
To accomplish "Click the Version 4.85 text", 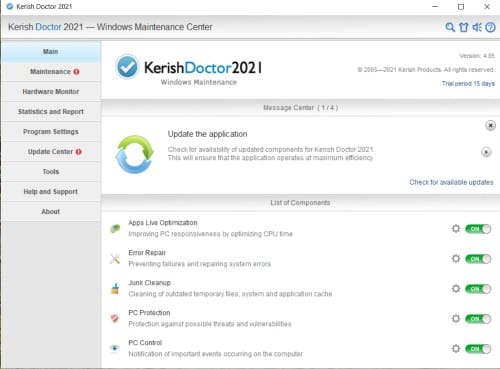I will pyautogui.click(x=477, y=56).
